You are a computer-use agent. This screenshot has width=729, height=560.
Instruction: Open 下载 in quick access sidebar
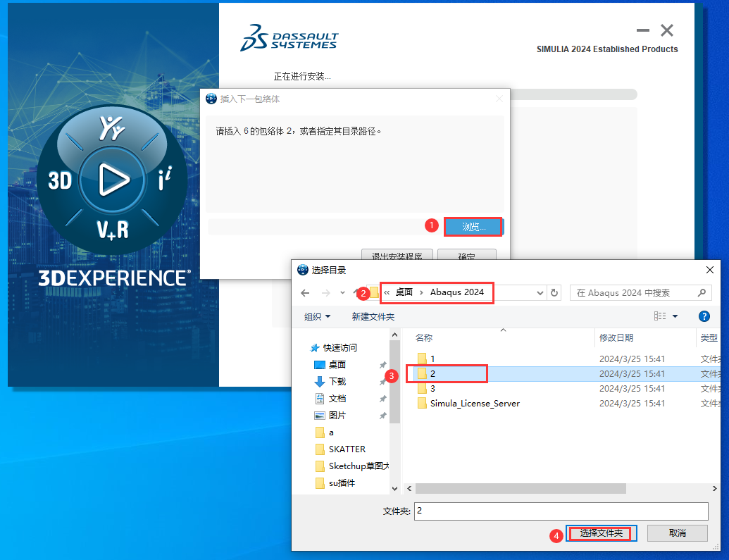point(337,381)
